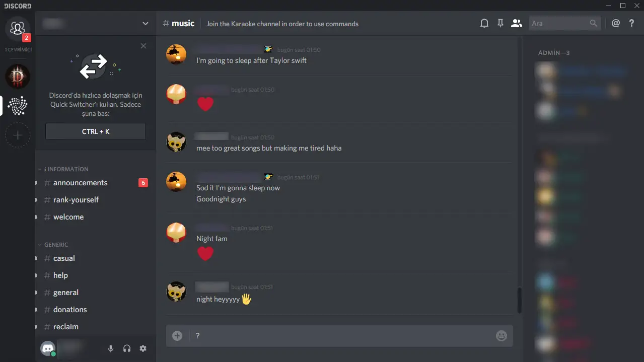Open the help question mark icon

coord(631,23)
